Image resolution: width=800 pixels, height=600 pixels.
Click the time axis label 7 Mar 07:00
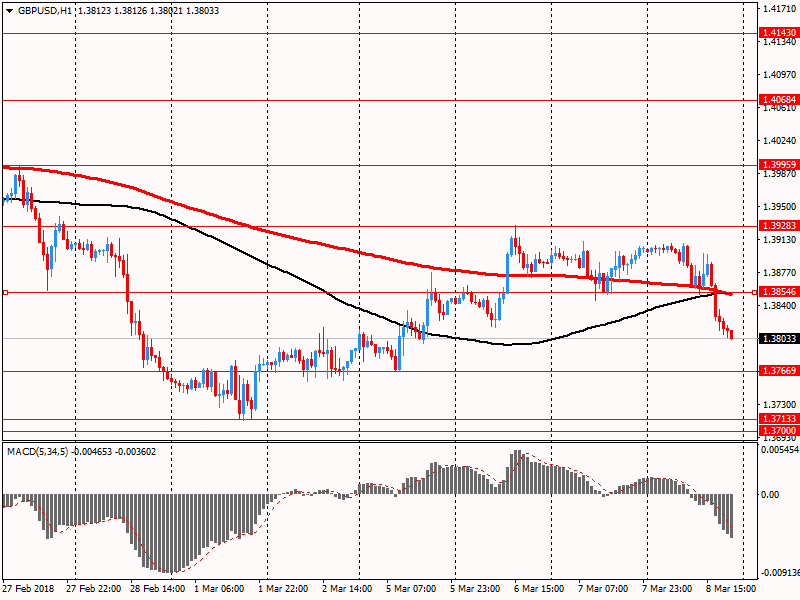click(603, 589)
